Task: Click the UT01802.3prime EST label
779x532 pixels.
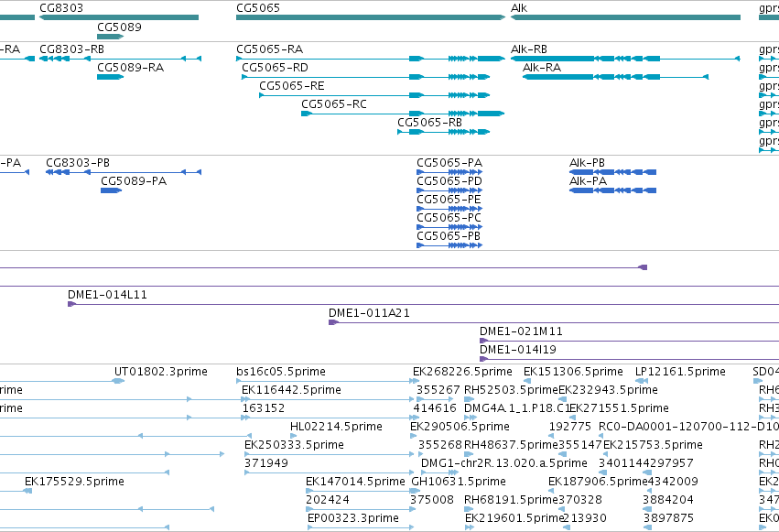Action: tap(160, 372)
